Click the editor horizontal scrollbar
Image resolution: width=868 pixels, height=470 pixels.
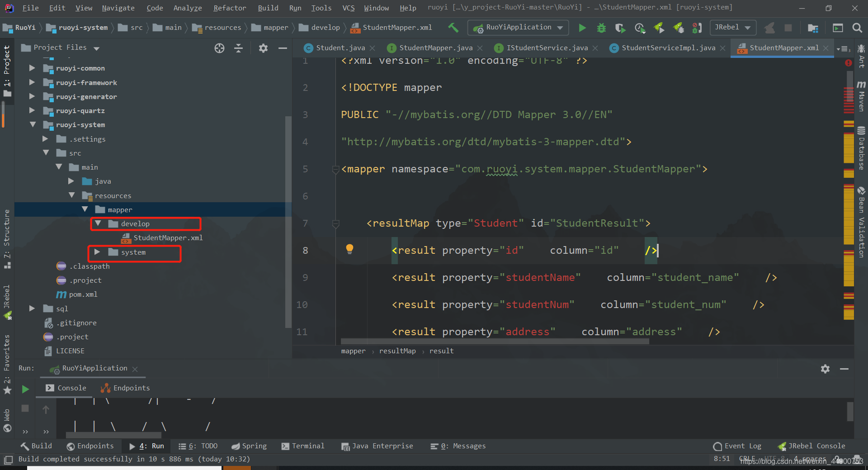[x=495, y=342]
